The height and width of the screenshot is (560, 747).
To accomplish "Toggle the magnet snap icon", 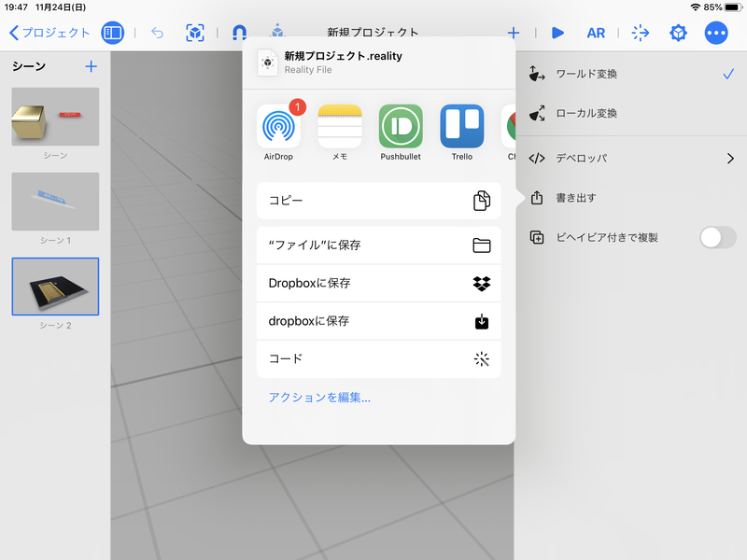I will pyautogui.click(x=239, y=33).
